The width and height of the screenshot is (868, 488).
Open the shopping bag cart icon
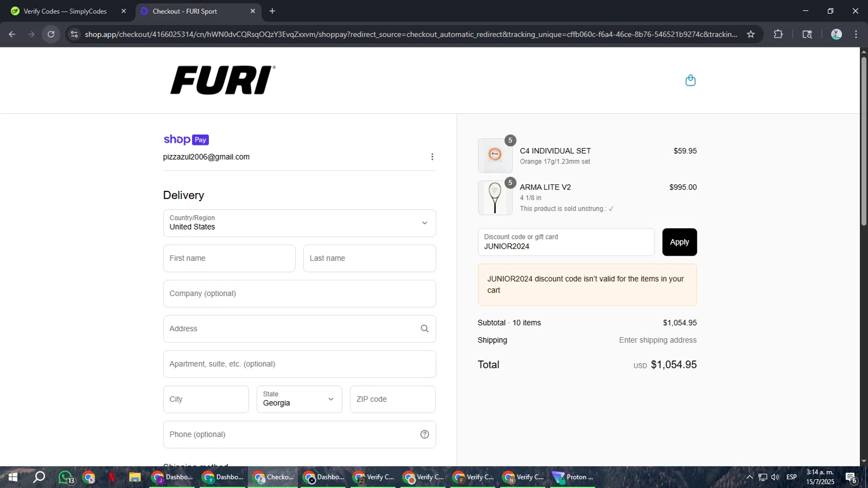tap(690, 80)
